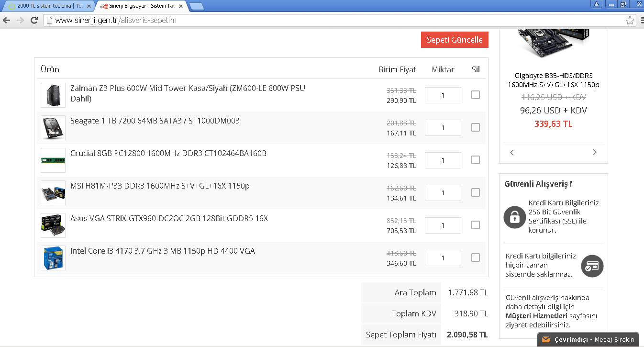Click the '1.771,68 TL' subtotal value
Image resolution: width=644 pixels, height=347 pixels.
point(468,292)
